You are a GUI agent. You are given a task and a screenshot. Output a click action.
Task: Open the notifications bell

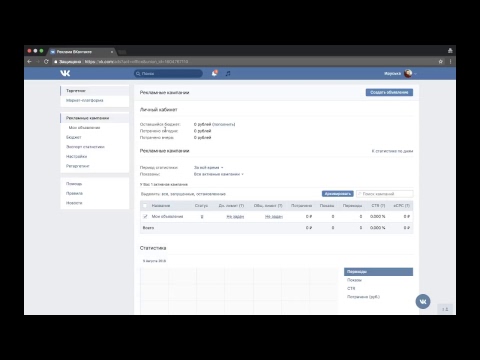pyautogui.click(x=214, y=73)
